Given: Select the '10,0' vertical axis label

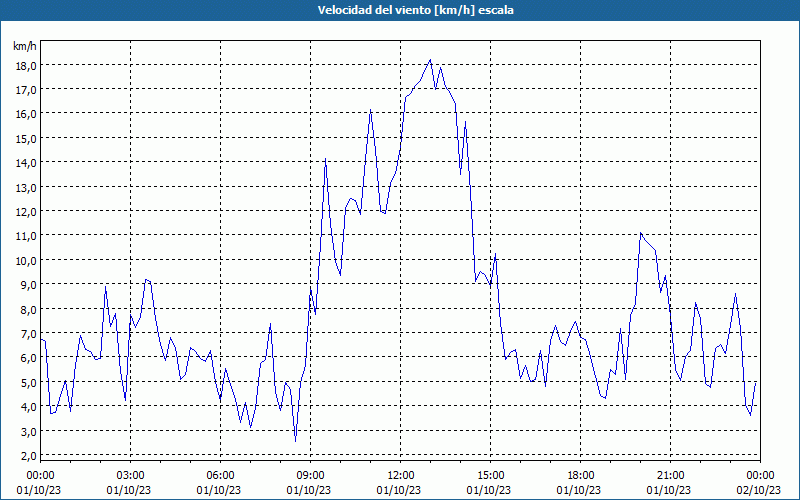Looking at the screenshot, I should (x=25, y=261).
